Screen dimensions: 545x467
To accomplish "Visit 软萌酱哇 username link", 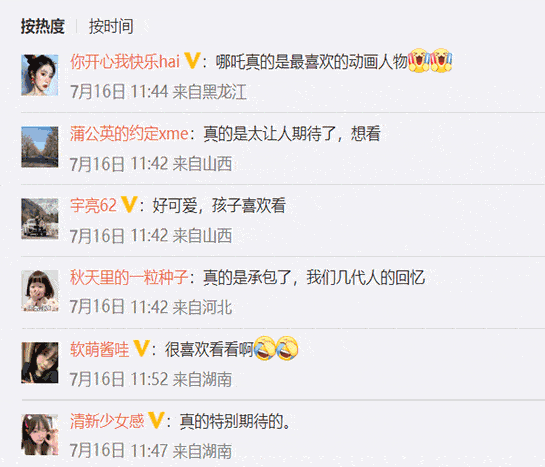I will coord(99,349).
